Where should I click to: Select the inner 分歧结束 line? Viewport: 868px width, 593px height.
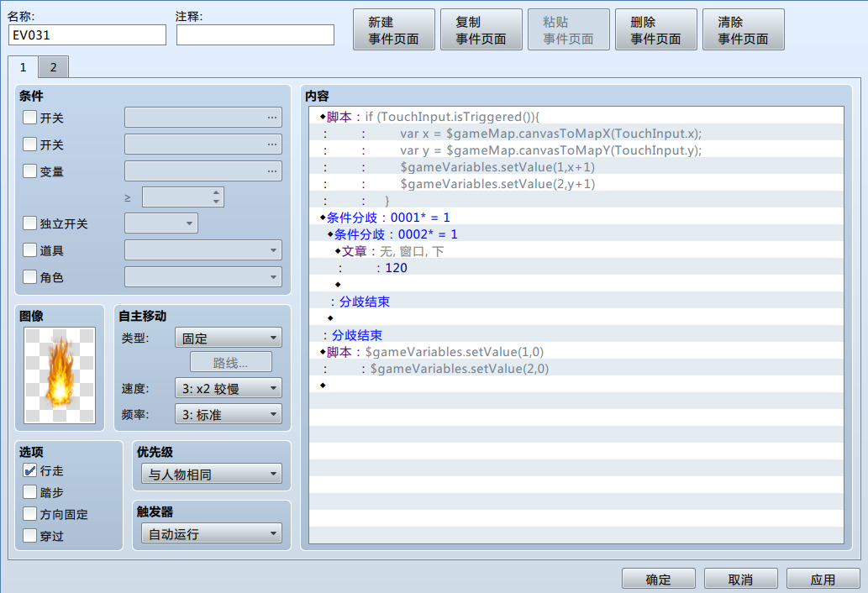pos(576,302)
